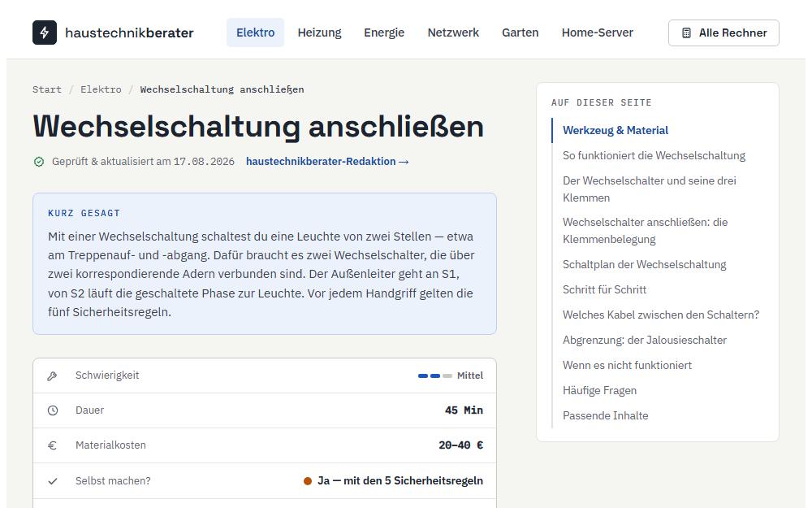Open the Netzwerk navigation tab
The image size is (812, 508).
point(453,33)
